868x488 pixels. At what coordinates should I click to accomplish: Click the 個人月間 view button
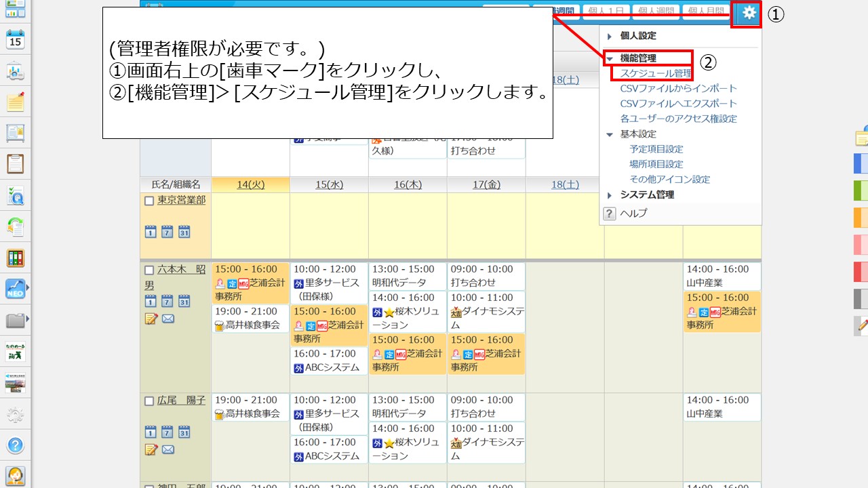coord(705,12)
